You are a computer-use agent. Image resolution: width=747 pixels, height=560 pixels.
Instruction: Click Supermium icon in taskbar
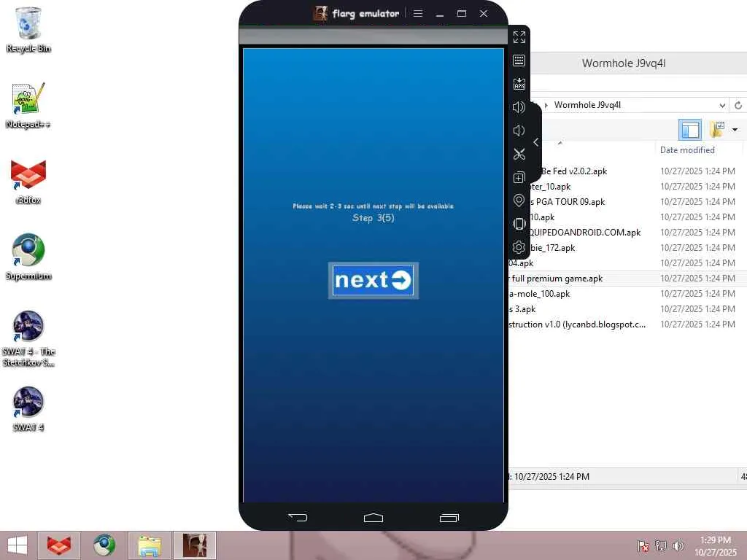[x=104, y=545]
